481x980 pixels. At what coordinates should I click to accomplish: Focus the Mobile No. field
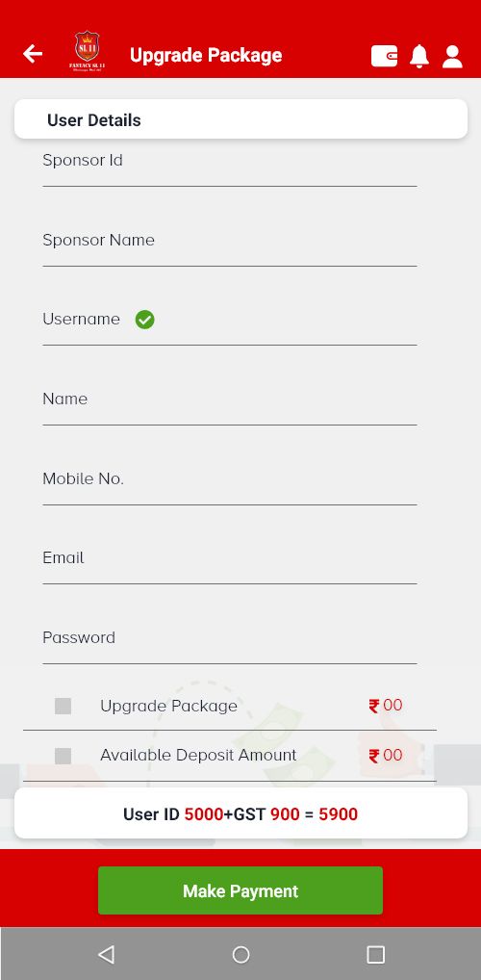pos(230,484)
